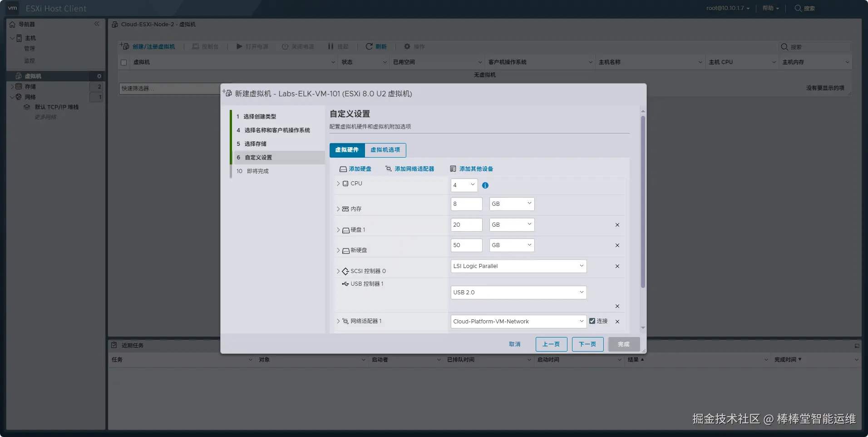Expand the 内存 memory row

pos(338,209)
